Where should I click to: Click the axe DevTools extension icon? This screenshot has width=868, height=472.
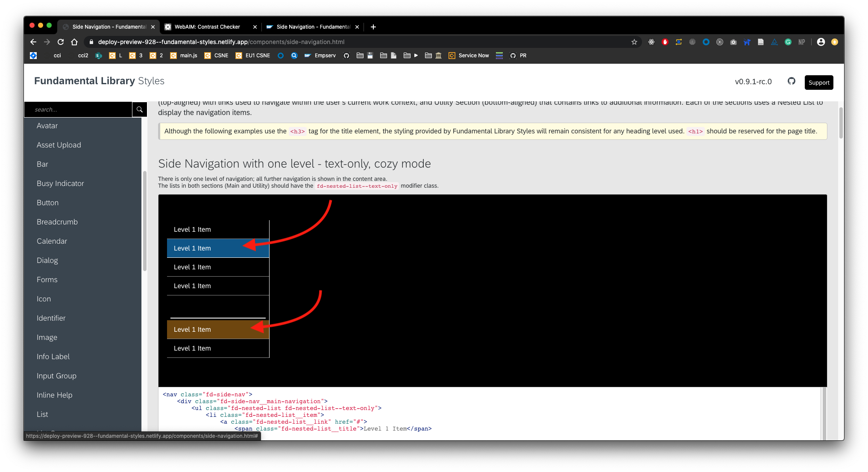tap(774, 41)
